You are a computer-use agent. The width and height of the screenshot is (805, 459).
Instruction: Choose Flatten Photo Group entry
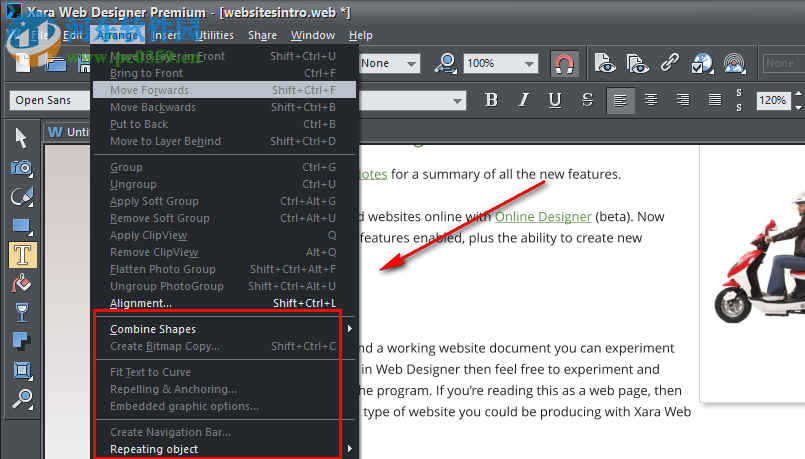coord(224,269)
